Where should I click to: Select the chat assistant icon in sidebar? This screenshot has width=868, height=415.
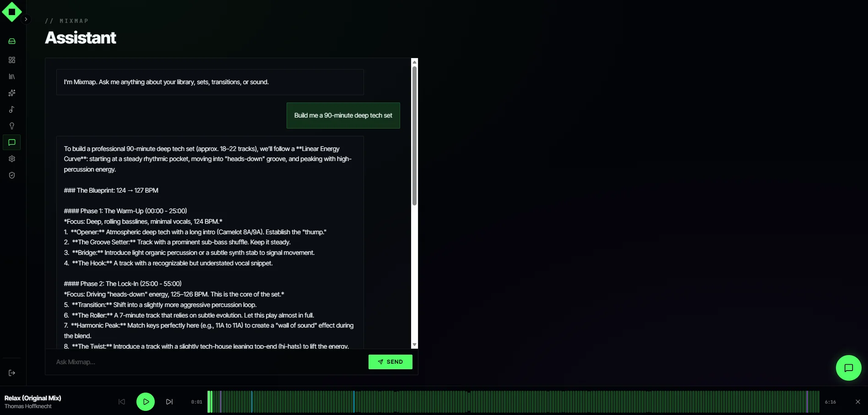click(12, 142)
